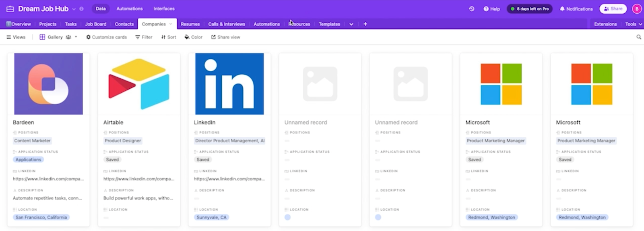Open the Job Board table tab
Viewport: 644px width, 231px height.
point(96,24)
